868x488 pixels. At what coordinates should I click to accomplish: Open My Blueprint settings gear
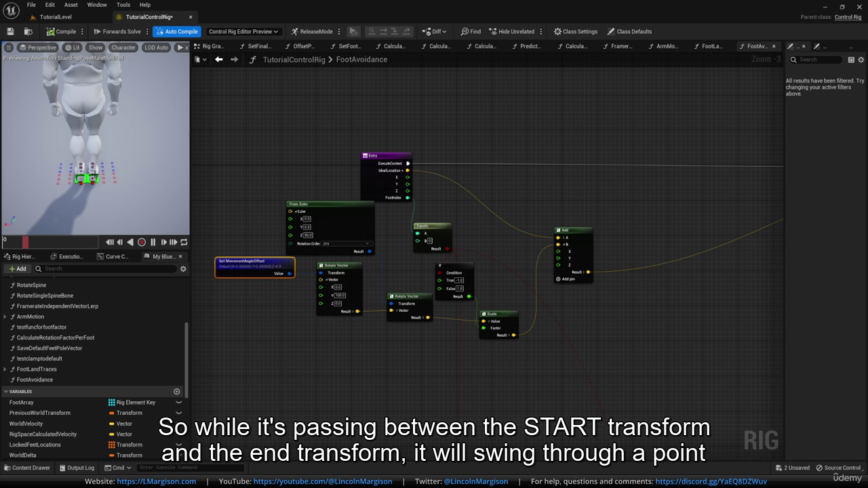pos(183,269)
